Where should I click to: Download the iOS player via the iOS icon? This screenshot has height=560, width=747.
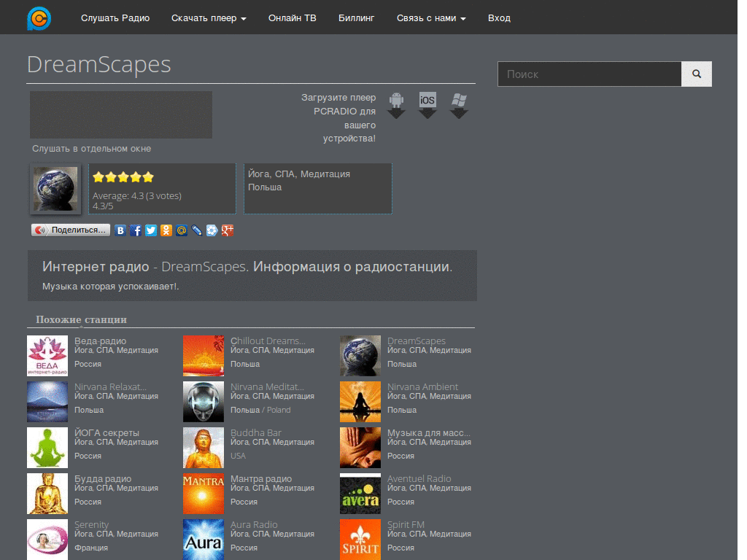427,105
